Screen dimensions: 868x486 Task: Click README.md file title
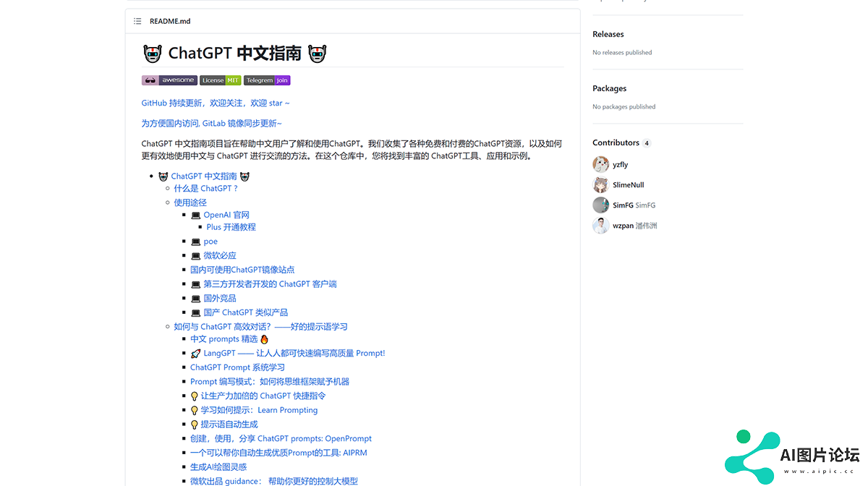click(x=170, y=21)
